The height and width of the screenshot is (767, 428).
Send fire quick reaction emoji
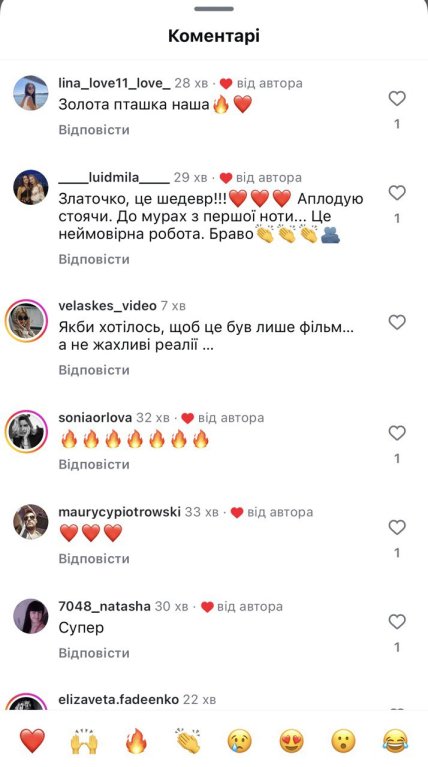tap(136, 741)
